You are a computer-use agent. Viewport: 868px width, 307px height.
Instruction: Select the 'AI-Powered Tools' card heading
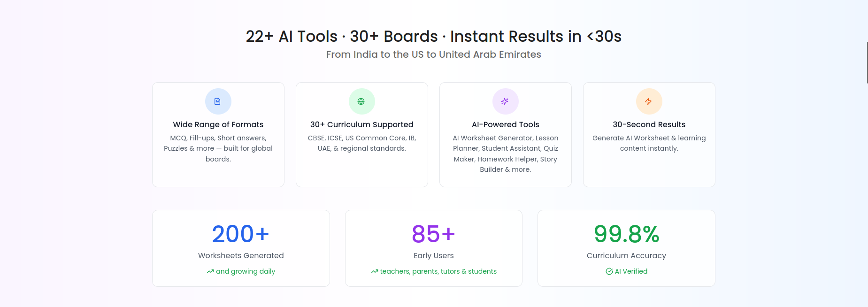(505, 124)
